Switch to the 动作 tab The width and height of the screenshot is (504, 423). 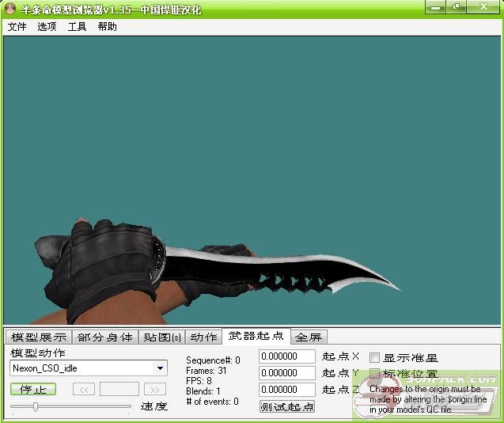[203, 337]
